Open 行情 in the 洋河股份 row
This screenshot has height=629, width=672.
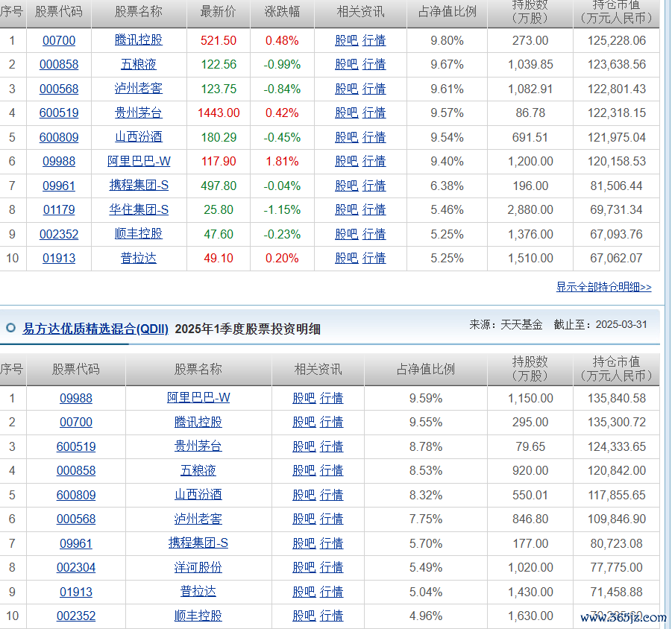pyautogui.click(x=332, y=567)
